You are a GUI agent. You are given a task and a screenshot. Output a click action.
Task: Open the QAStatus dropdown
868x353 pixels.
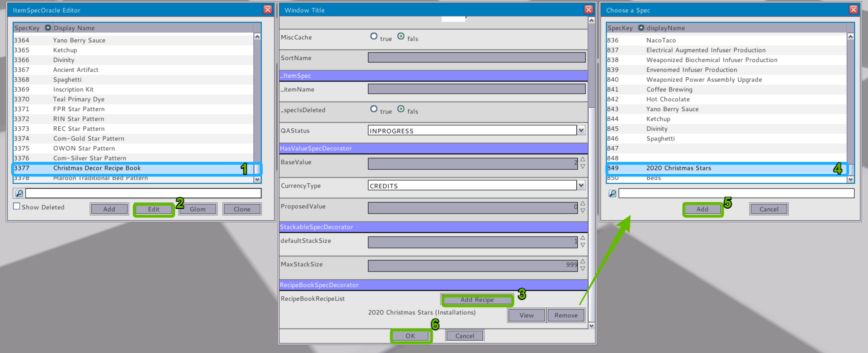(x=581, y=130)
